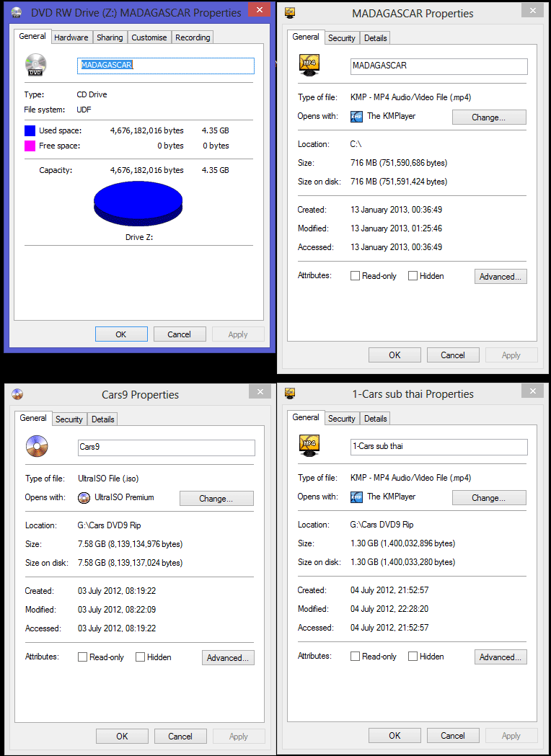Screen dimensions: 551x756
Task: Open the Customise tab
Action: pos(149,37)
